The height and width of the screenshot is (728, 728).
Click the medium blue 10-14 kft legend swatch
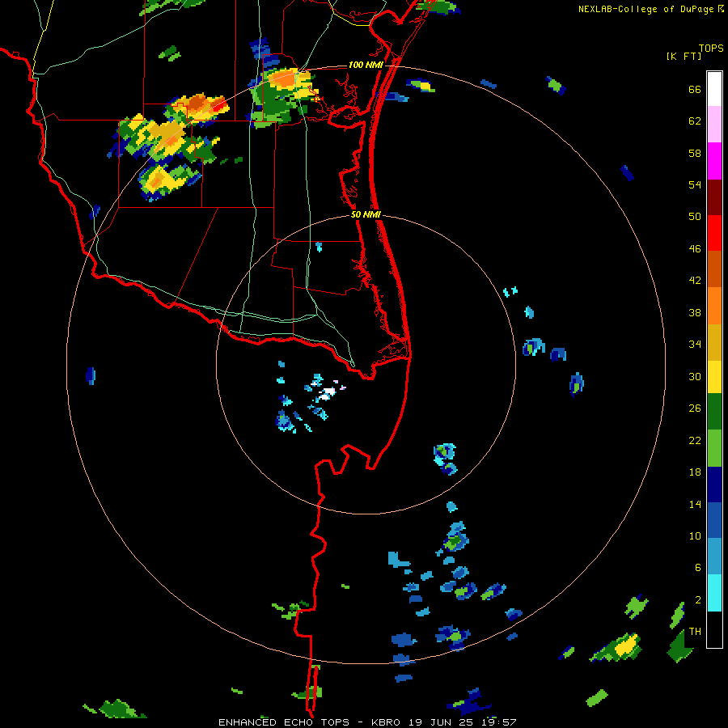click(x=714, y=520)
